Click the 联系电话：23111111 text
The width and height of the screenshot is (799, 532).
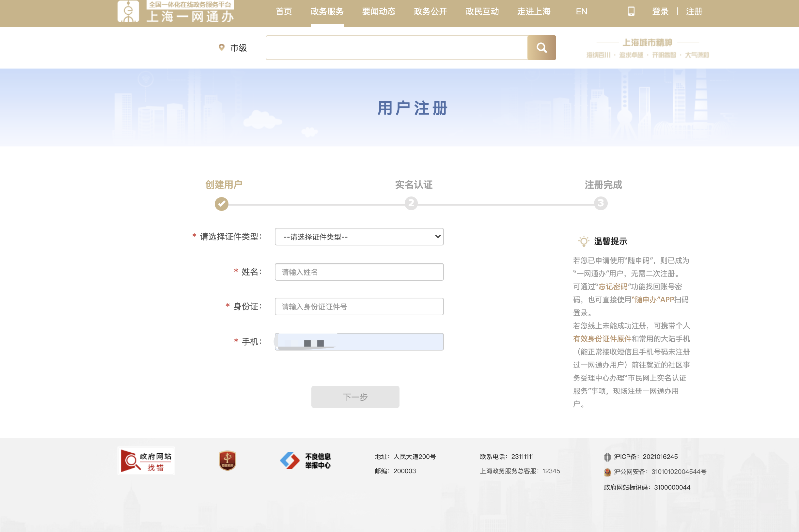(x=507, y=457)
